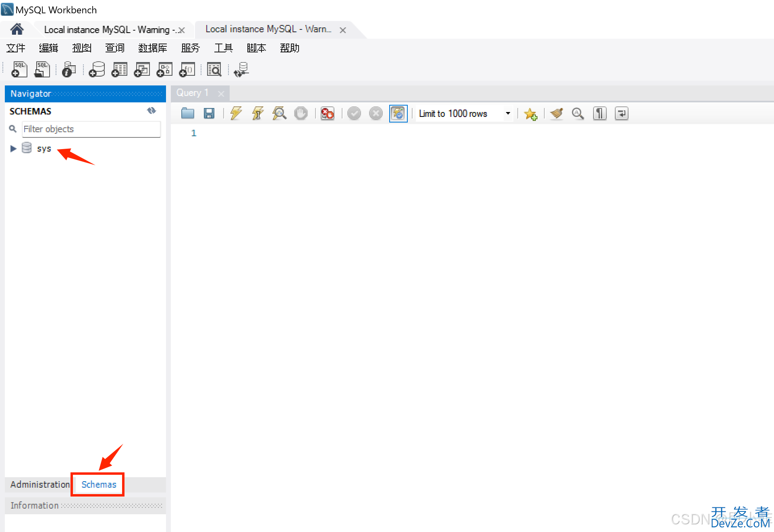Open the 数据库 menu

153,48
